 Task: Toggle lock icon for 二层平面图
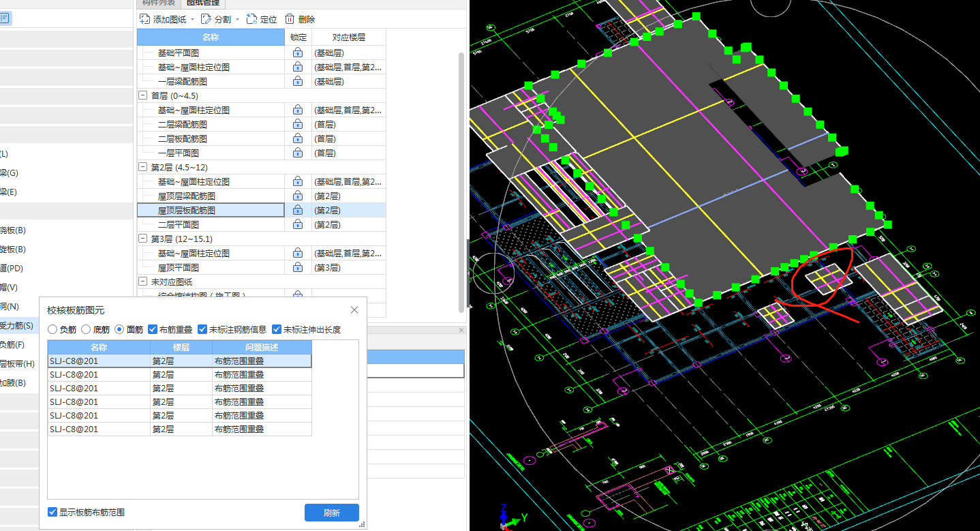click(298, 224)
